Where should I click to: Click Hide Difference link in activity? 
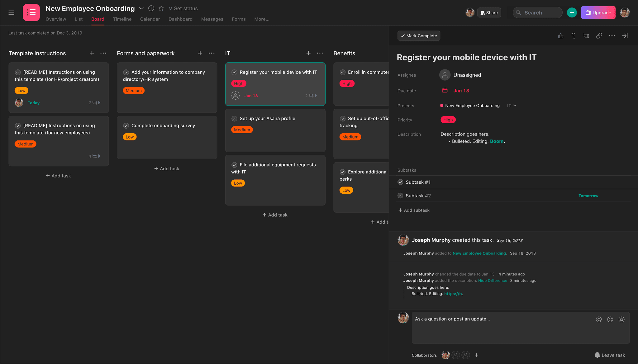point(493,281)
